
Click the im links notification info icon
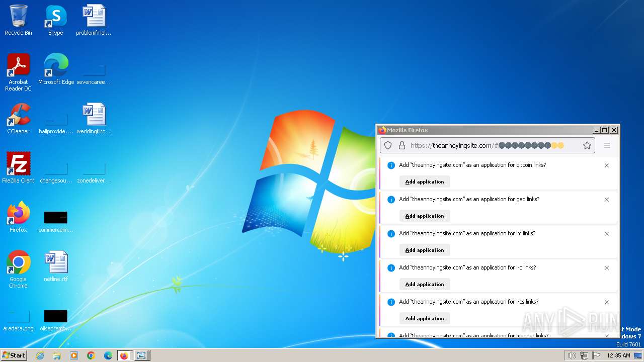click(391, 234)
